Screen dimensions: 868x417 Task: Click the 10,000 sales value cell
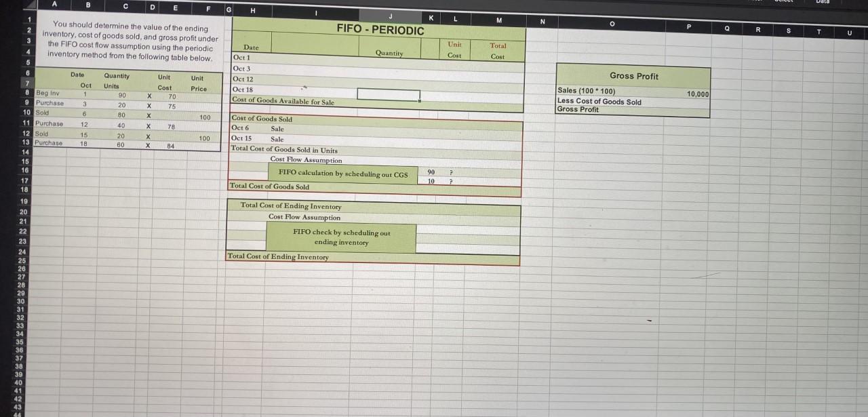point(698,94)
